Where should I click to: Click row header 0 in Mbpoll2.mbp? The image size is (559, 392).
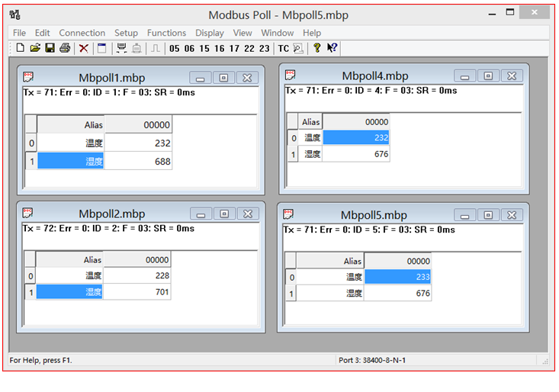[x=31, y=276]
